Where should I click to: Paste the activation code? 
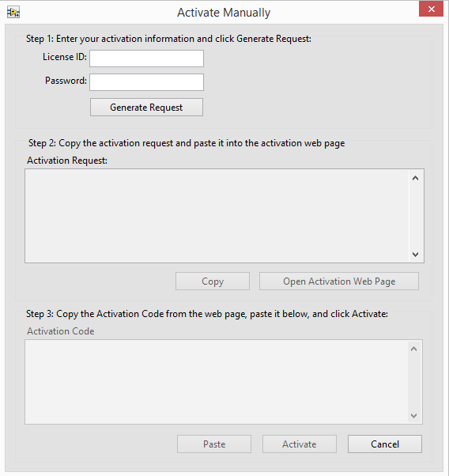(x=214, y=444)
